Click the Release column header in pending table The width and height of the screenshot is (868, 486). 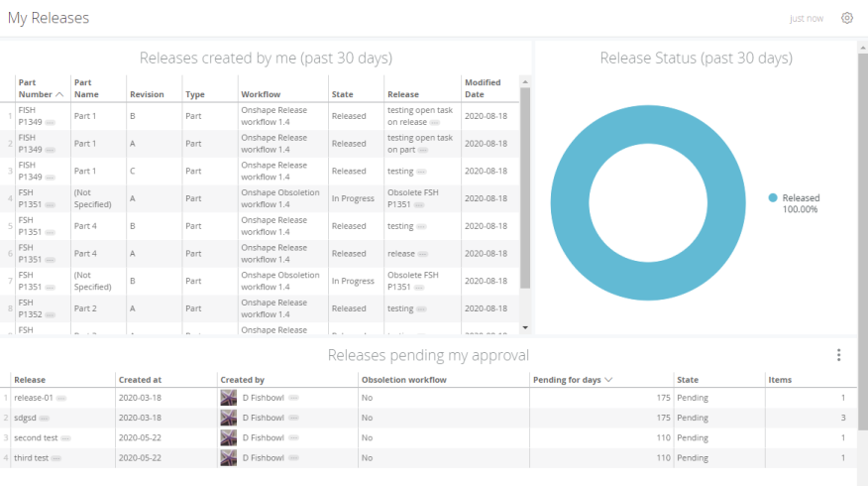coord(30,380)
